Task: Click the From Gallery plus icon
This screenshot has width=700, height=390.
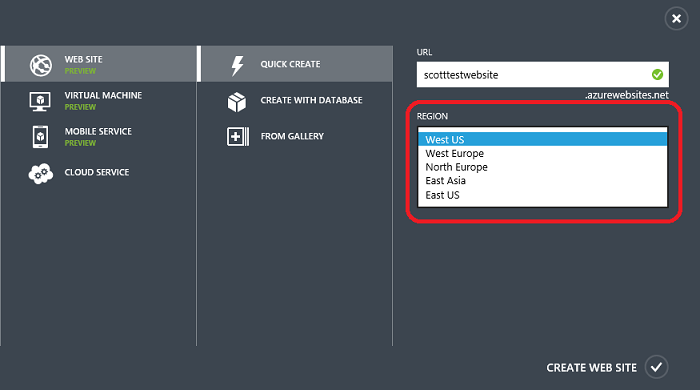Action: (x=238, y=137)
